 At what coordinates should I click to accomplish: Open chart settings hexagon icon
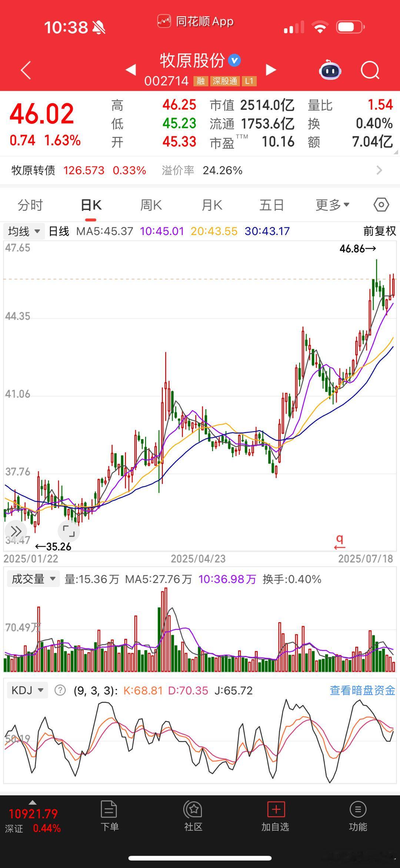click(381, 205)
